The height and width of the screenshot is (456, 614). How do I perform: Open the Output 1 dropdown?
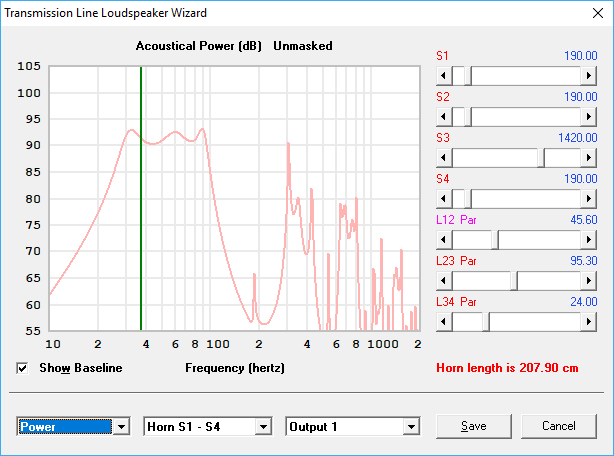pyautogui.click(x=411, y=427)
